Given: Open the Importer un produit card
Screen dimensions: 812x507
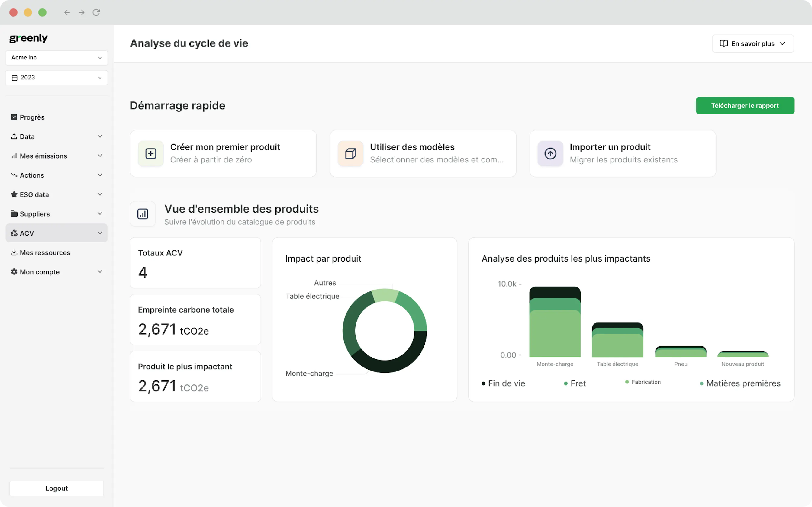Looking at the screenshot, I should coord(623,154).
